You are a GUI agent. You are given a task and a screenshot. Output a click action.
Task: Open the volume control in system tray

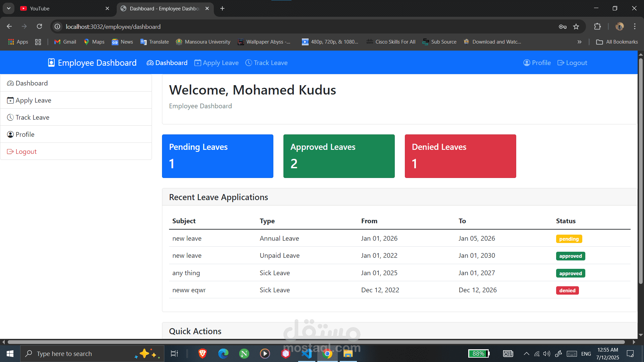click(x=547, y=354)
